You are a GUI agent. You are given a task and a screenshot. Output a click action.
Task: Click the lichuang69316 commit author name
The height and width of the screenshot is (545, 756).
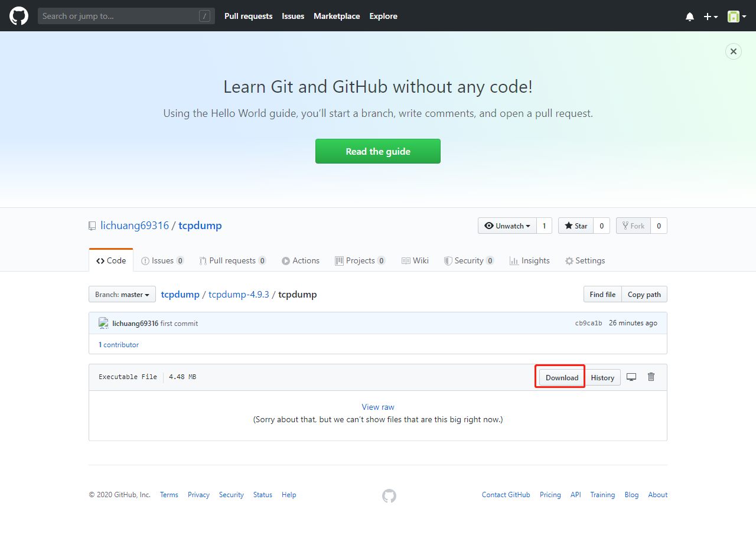click(x=135, y=324)
